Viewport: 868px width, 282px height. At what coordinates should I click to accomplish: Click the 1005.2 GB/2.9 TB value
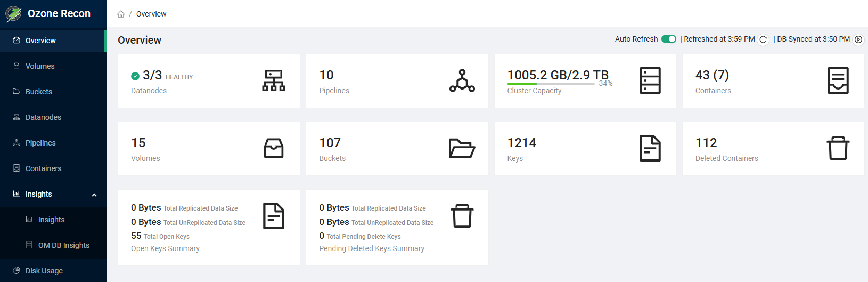point(558,75)
